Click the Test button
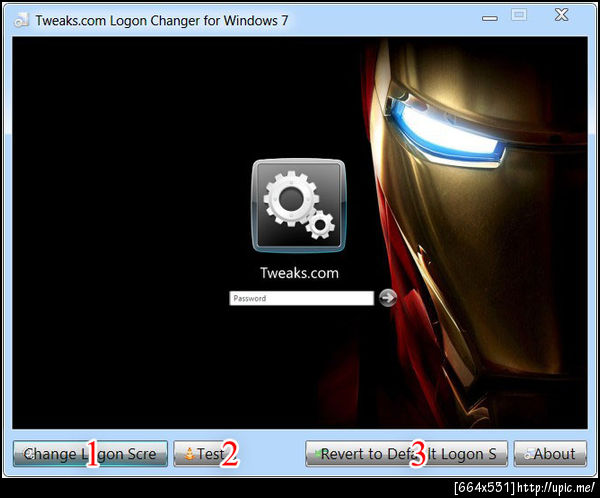600x498 pixels. click(x=205, y=454)
